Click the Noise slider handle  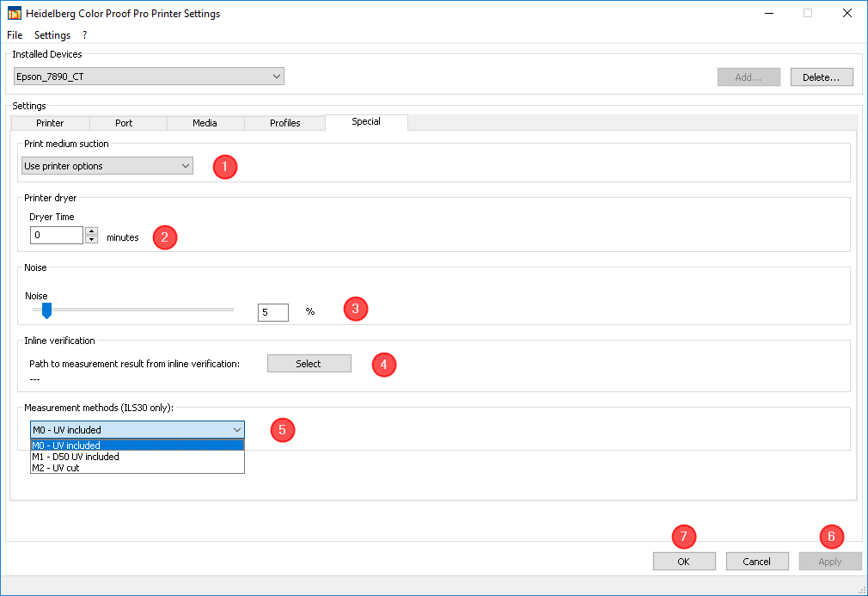coord(46,310)
